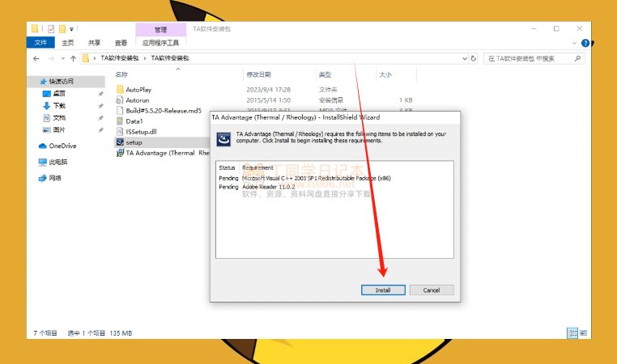Click the Install button in the wizard

[x=383, y=290]
